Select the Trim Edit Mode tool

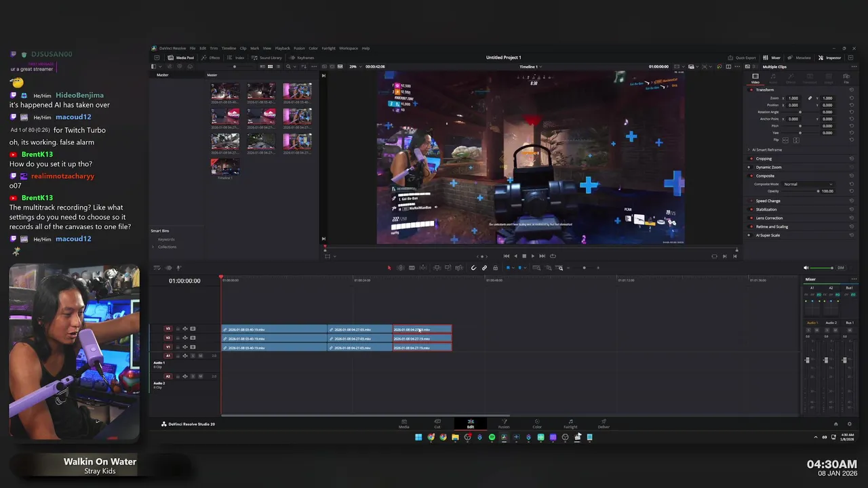(401, 268)
